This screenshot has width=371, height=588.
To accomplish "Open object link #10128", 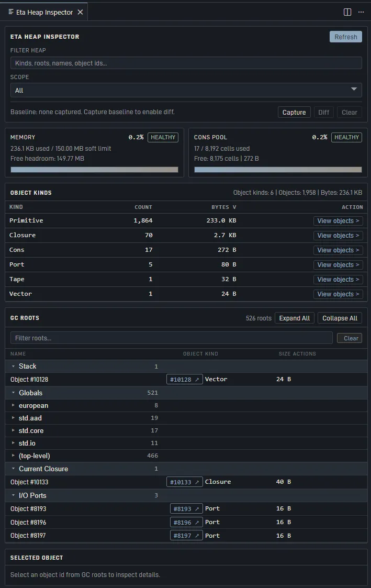I will [184, 380].
